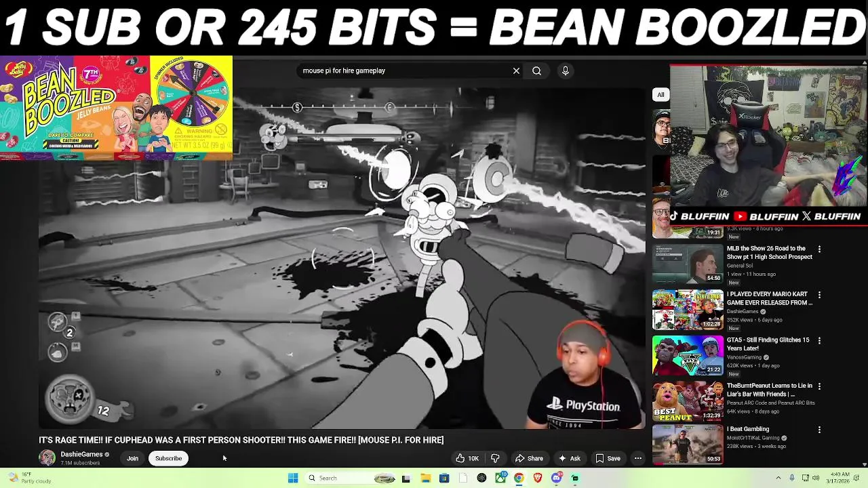Show hidden system tray icons chevron

coord(778,478)
